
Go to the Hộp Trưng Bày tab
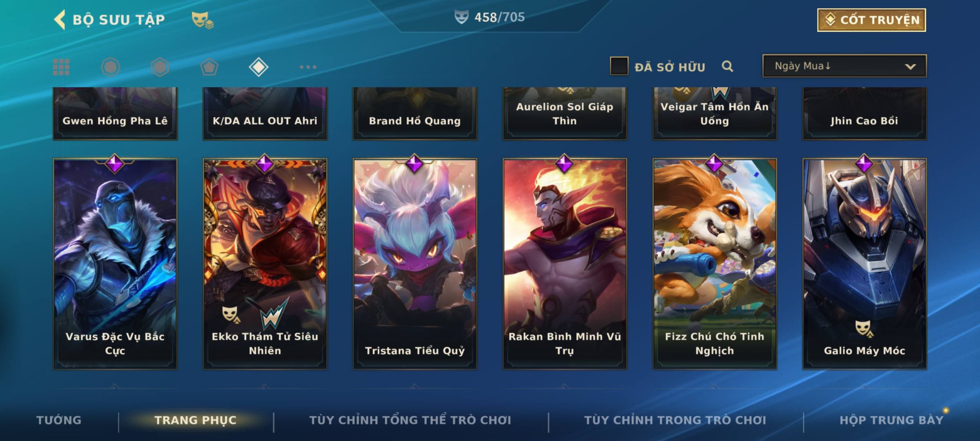891,420
